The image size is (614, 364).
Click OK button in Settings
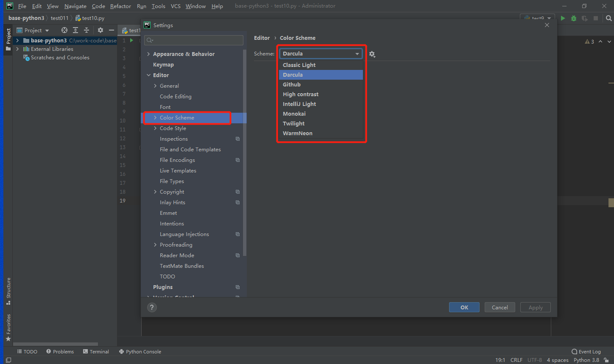(x=464, y=307)
